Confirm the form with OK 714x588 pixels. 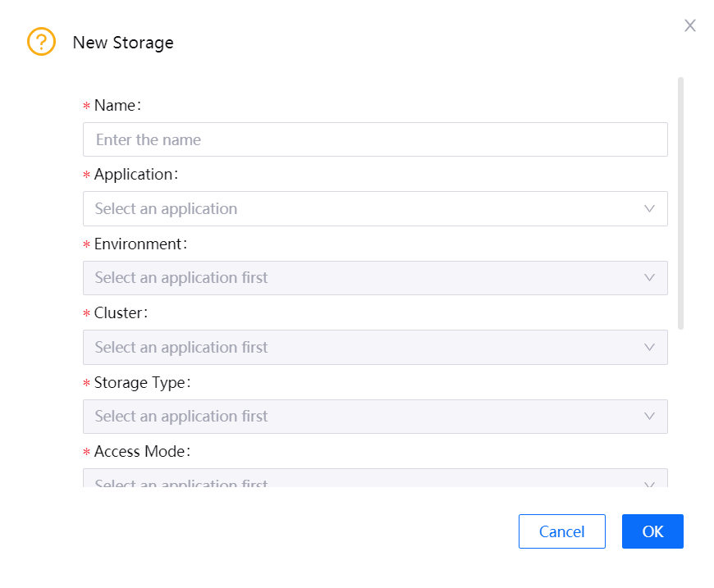[652, 531]
